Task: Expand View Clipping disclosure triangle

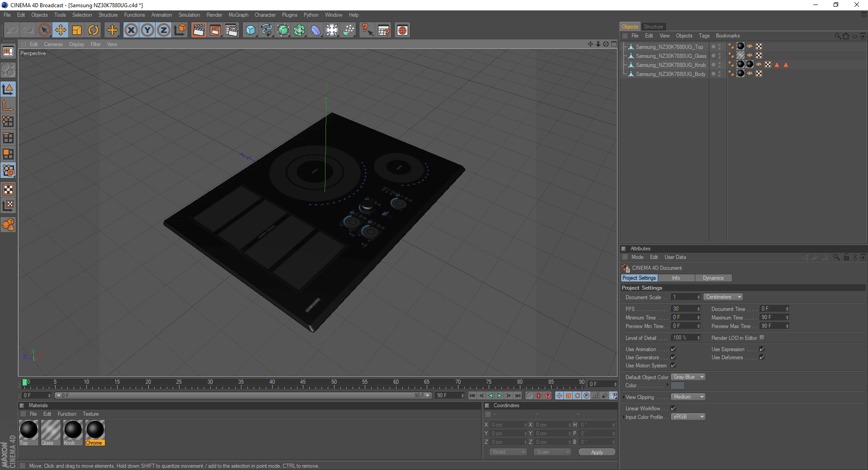Action: click(623, 397)
